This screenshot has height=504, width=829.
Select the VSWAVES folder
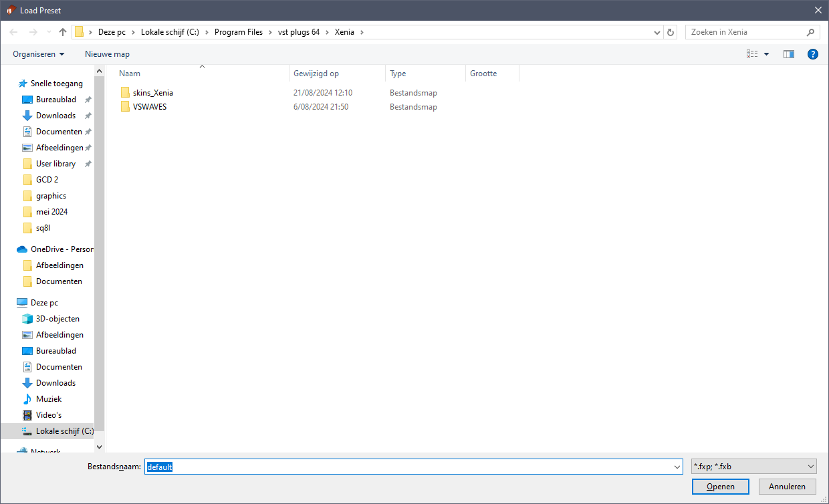[x=149, y=107]
